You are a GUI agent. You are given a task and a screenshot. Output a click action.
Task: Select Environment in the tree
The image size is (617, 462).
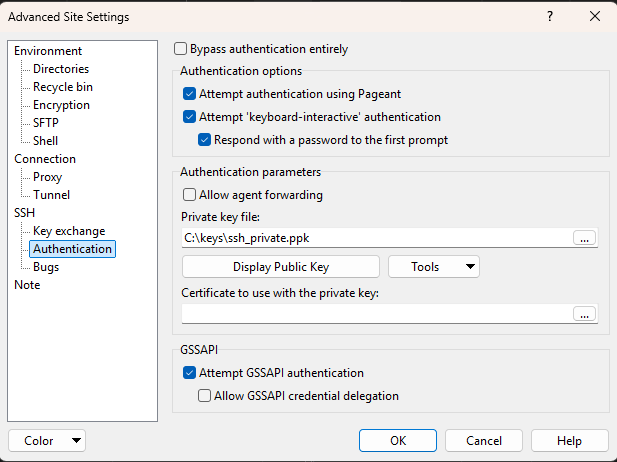[x=48, y=51]
